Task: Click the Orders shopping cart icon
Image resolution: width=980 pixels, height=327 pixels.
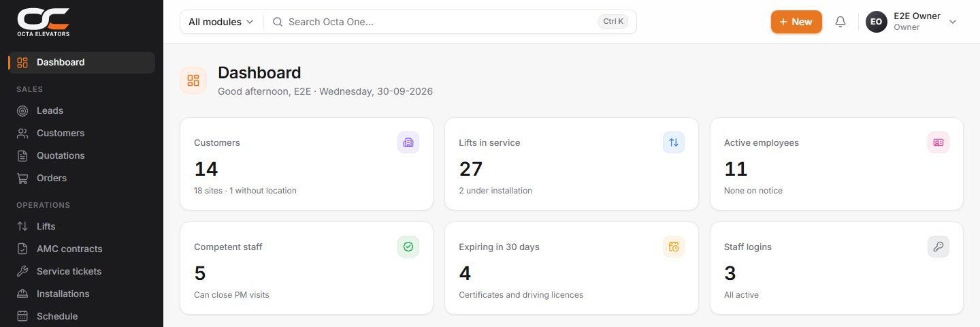Action: click(22, 178)
